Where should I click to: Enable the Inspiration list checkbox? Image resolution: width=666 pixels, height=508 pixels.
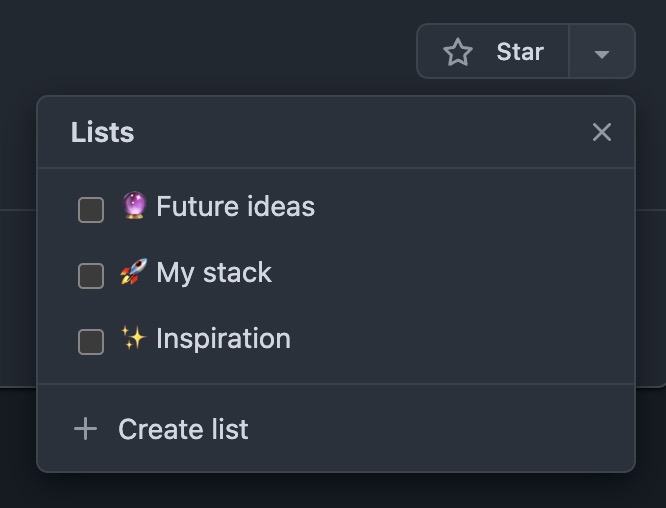(91, 342)
